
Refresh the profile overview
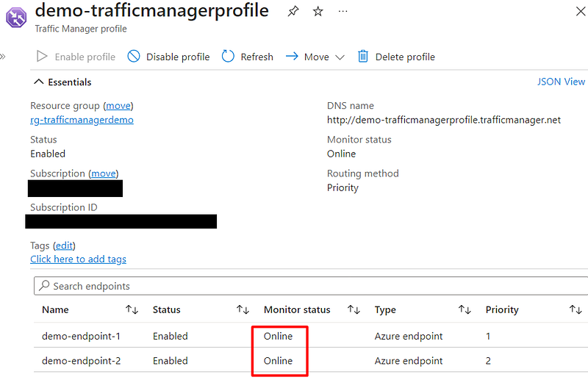click(248, 57)
